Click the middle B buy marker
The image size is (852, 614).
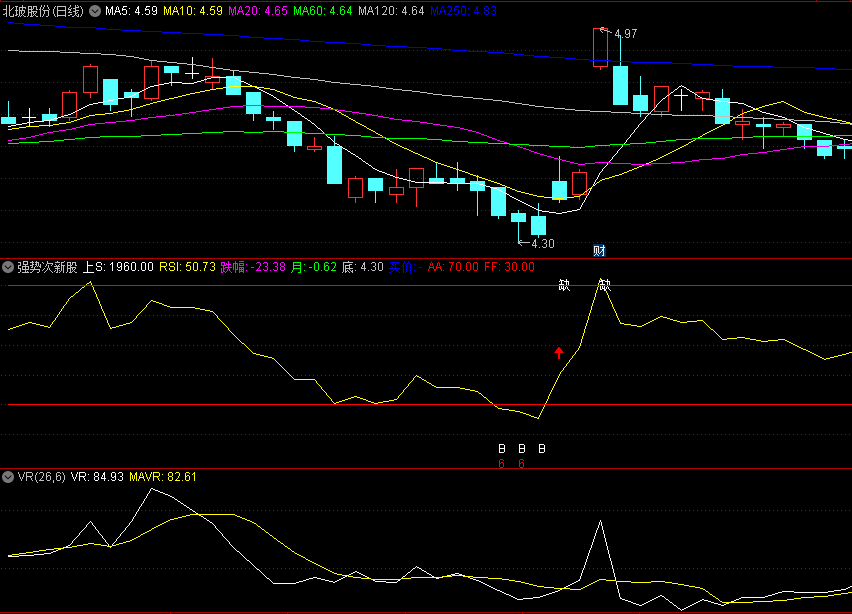(x=522, y=449)
